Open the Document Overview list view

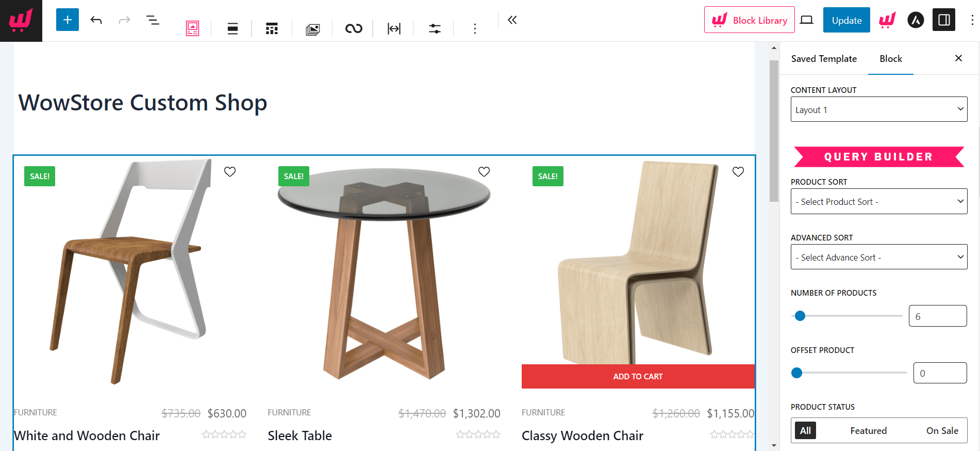153,20
